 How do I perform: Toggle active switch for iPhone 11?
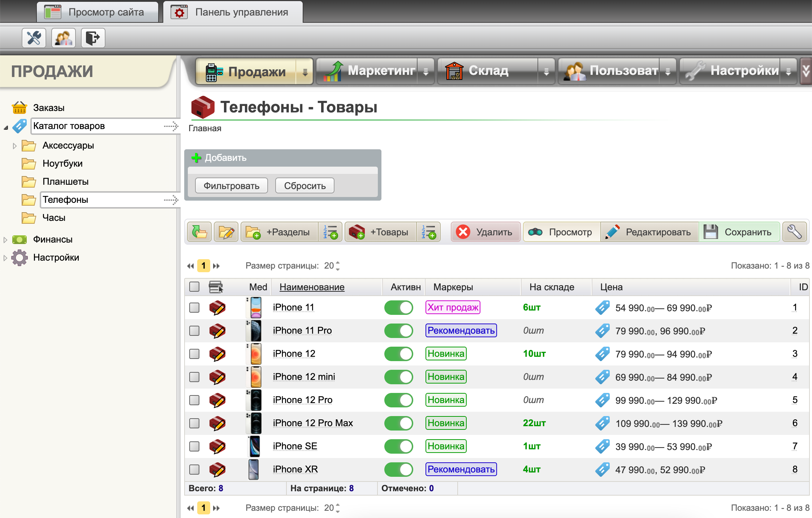pyautogui.click(x=399, y=308)
